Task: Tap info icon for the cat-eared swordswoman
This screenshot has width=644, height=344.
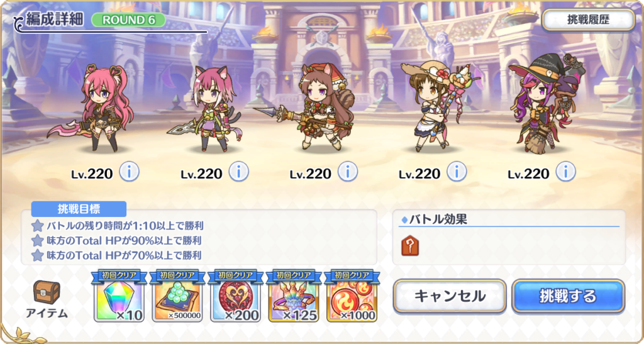Action: tap(238, 172)
